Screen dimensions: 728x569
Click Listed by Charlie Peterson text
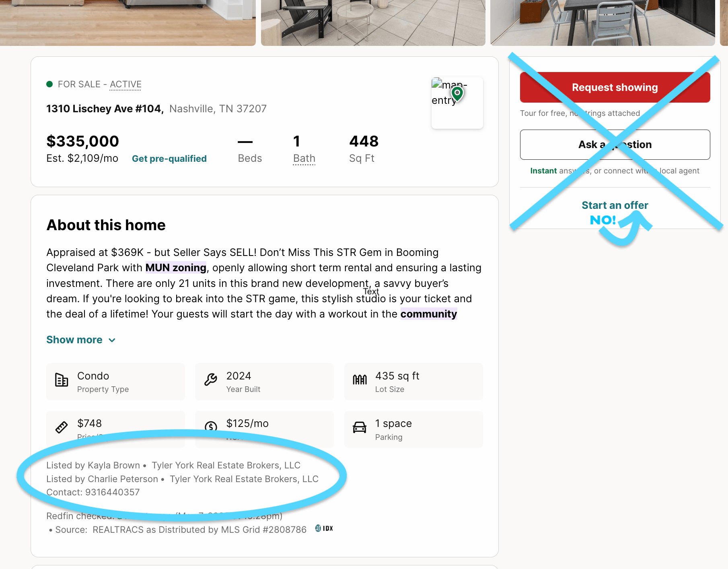click(102, 479)
